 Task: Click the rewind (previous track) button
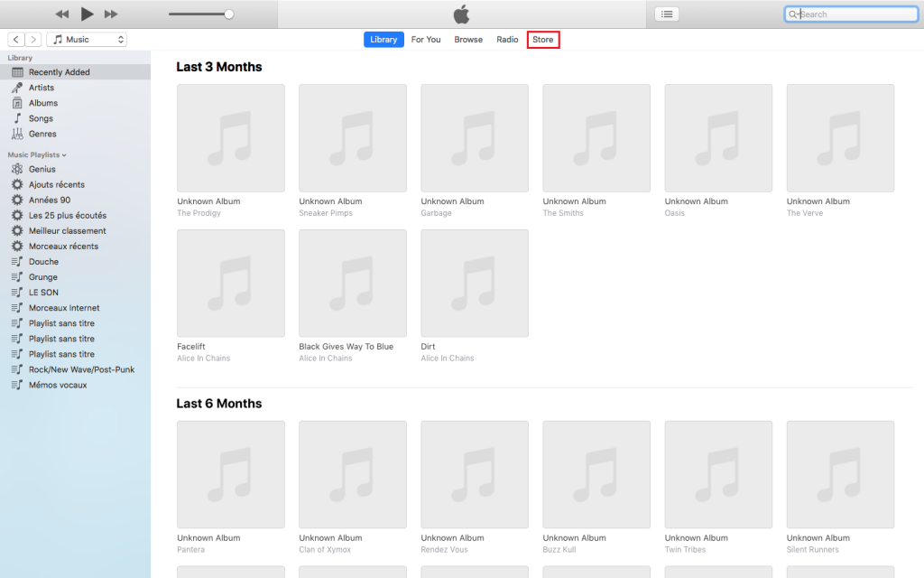pyautogui.click(x=62, y=14)
